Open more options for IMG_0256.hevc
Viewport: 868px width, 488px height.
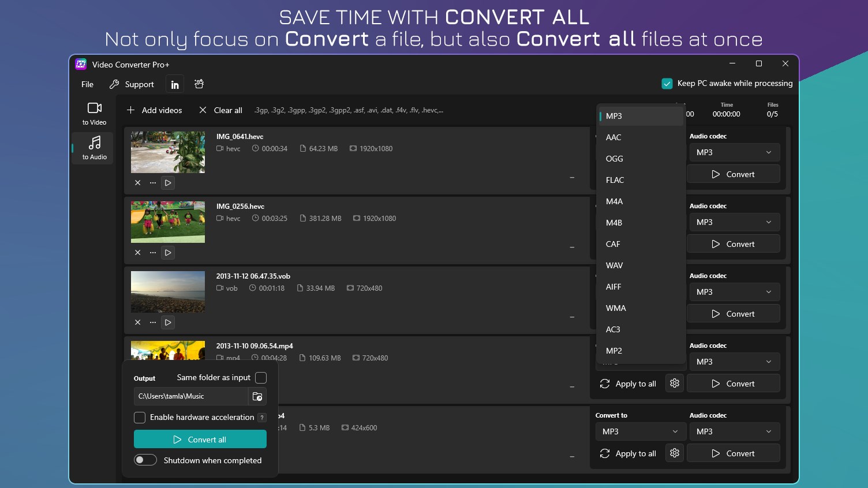point(153,253)
